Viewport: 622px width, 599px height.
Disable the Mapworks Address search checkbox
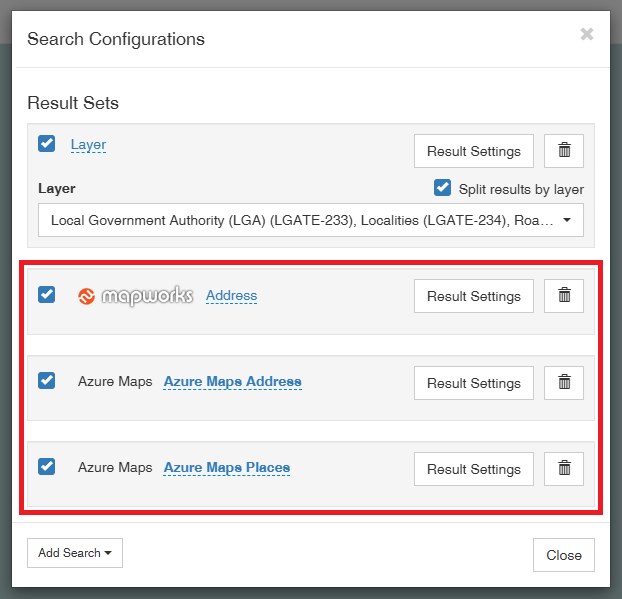[46, 295]
